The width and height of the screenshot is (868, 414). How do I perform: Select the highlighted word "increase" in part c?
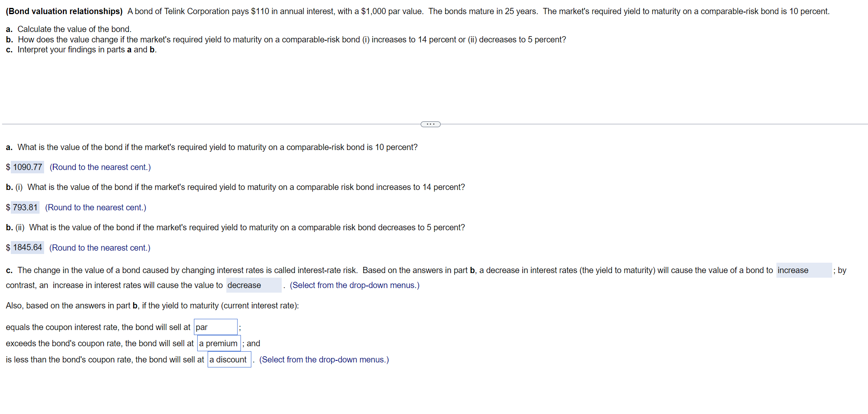[804, 270]
